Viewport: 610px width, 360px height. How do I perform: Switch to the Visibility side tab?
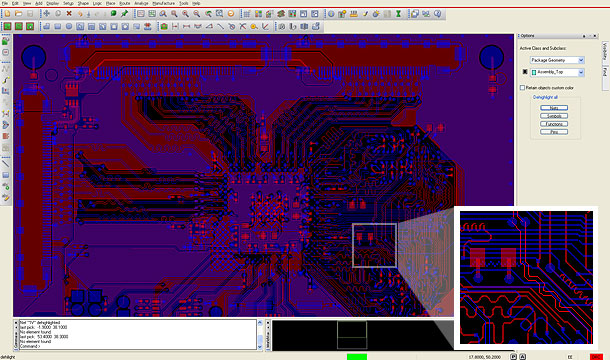tap(605, 52)
